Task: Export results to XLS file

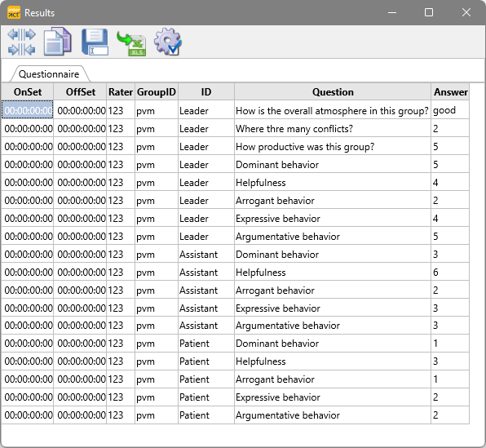Action: (x=131, y=44)
